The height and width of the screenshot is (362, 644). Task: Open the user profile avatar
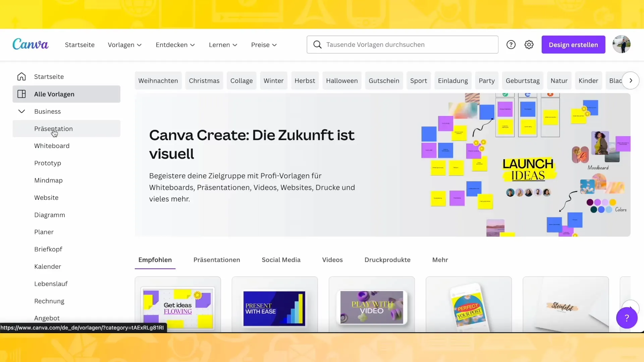(x=621, y=44)
